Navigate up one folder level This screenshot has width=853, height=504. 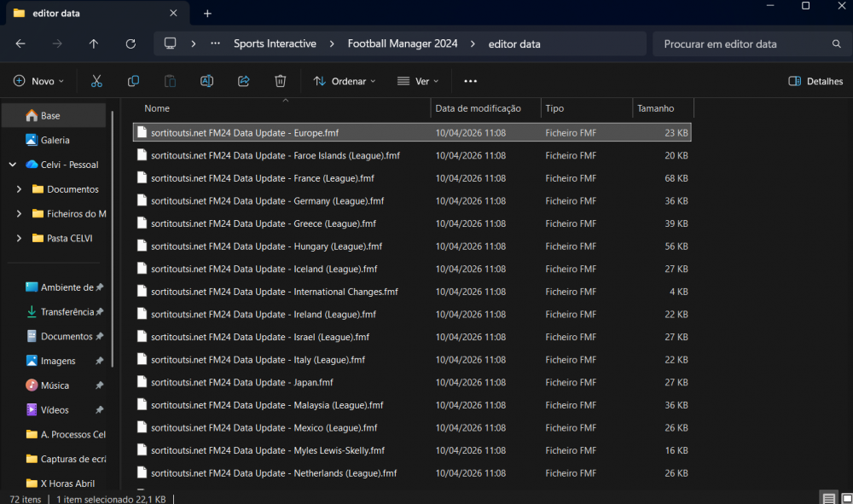coord(94,43)
